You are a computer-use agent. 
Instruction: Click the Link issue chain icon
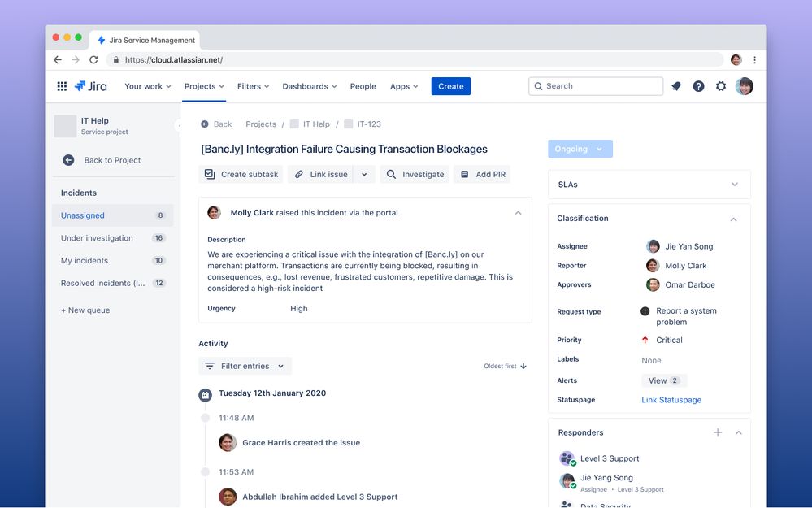[299, 175]
